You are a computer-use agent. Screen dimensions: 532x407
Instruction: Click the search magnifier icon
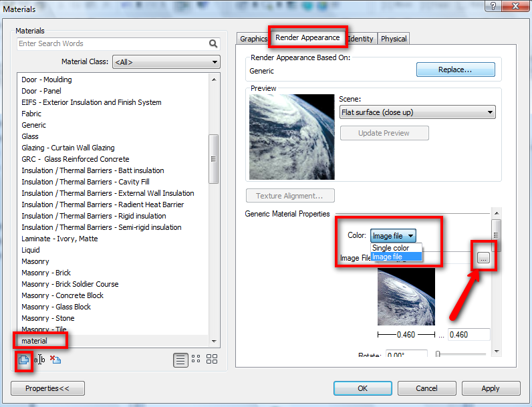[213, 43]
